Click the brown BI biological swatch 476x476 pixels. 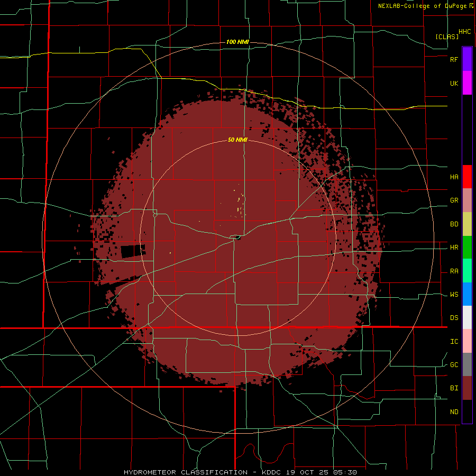467,388
